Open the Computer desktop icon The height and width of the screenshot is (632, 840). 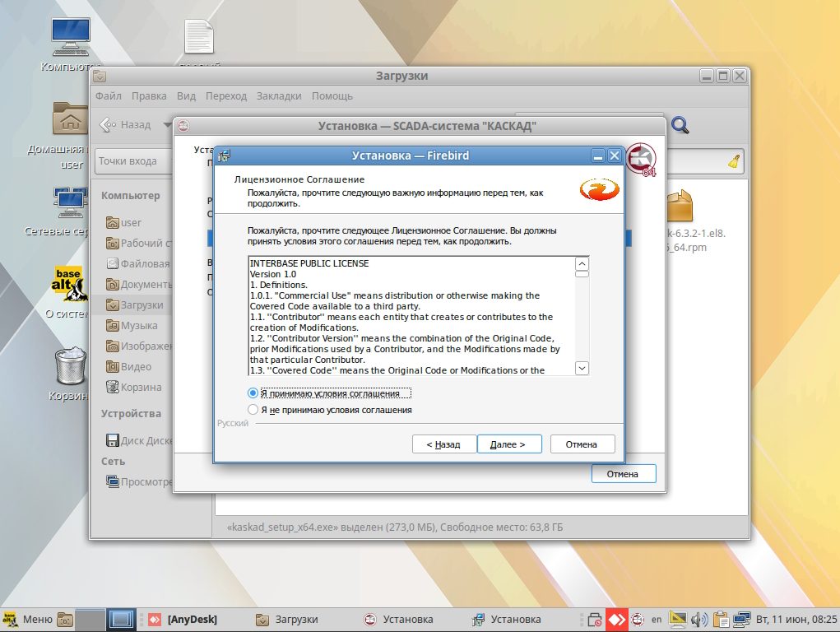71,38
